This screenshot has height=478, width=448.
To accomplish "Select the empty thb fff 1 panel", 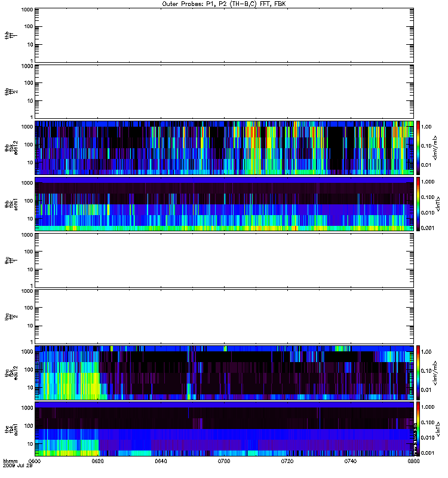I will point(224,35).
